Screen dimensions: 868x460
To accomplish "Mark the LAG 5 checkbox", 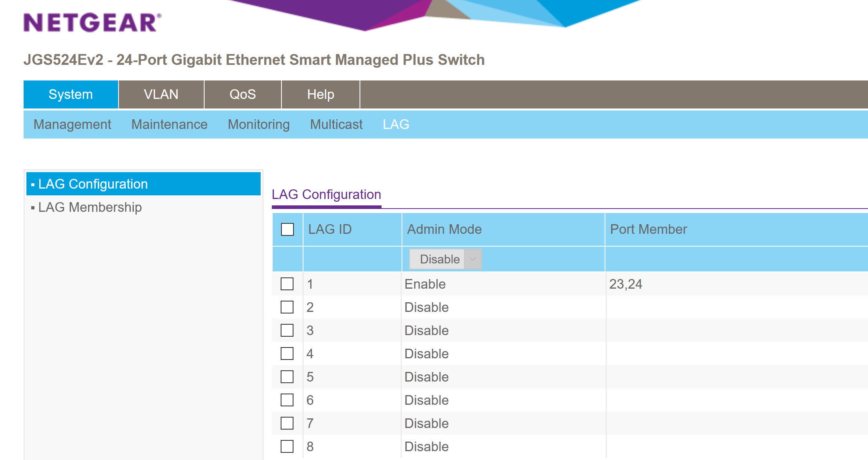I will pos(287,377).
